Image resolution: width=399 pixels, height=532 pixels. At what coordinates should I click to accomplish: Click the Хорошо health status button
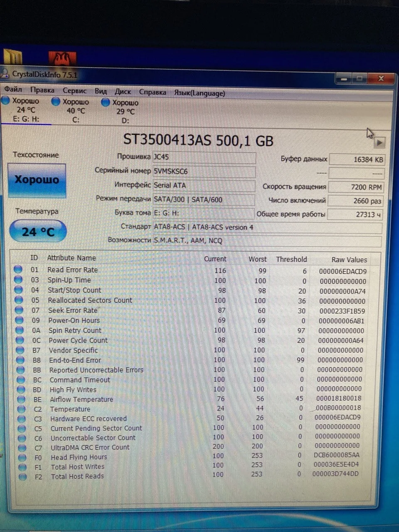pyautogui.click(x=37, y=180)
